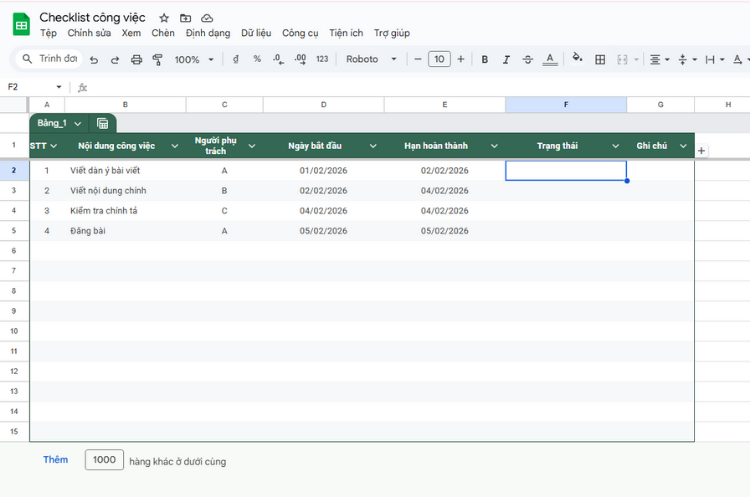This screenshot has height=500, width=750.
Task: Open the Dữ liệu menu
Action: [x=256, y=33]
